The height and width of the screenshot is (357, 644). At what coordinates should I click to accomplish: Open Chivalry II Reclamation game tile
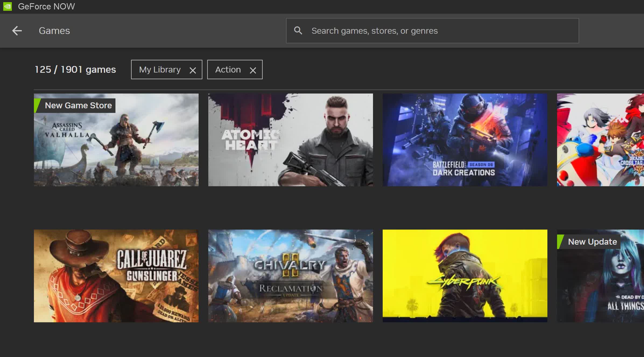click(x=291, y=276)
